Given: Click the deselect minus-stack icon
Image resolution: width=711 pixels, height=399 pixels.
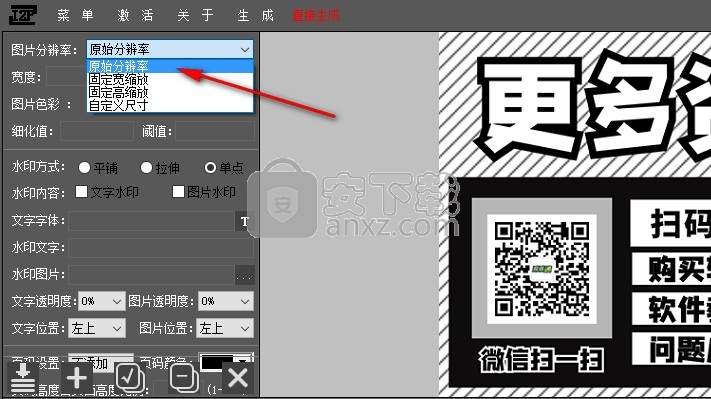Looking at the screenshot, I should pos(184,377).
